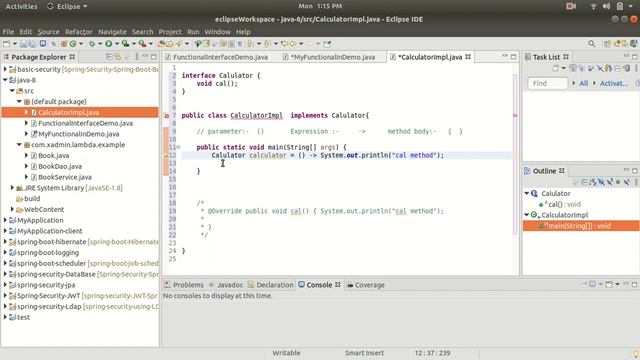Click the Save toolbar icon
This screenshot has width=640, height=360.
point(23,44)
